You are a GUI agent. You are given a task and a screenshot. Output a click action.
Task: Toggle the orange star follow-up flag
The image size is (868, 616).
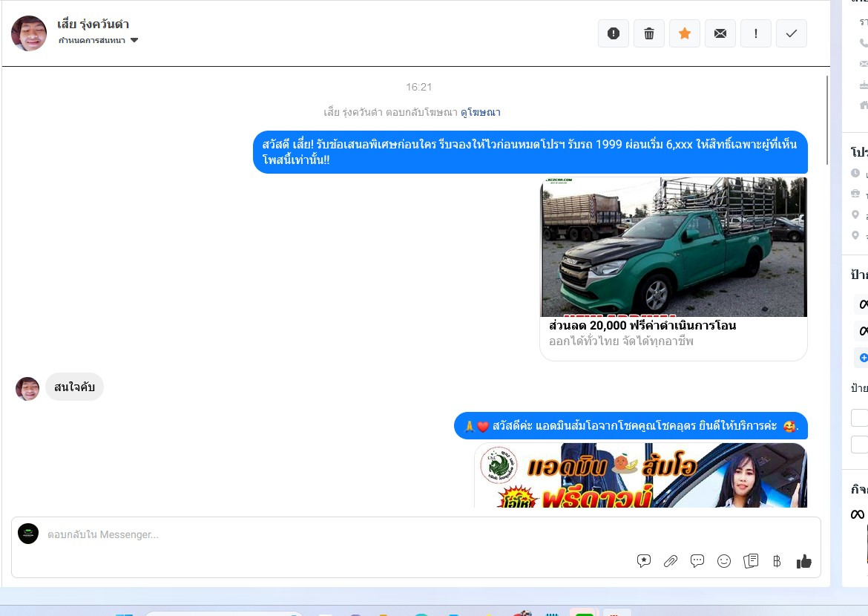tap(684, 33)
